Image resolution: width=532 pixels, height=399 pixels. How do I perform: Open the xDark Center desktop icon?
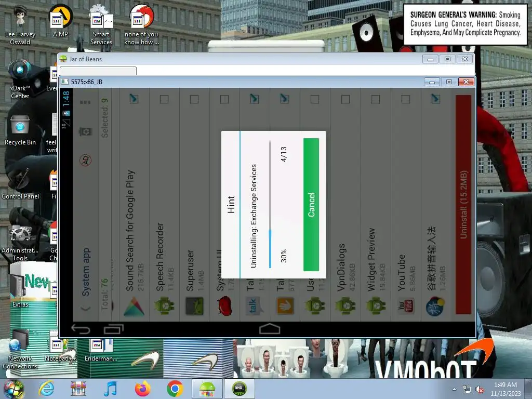[20, 80]
